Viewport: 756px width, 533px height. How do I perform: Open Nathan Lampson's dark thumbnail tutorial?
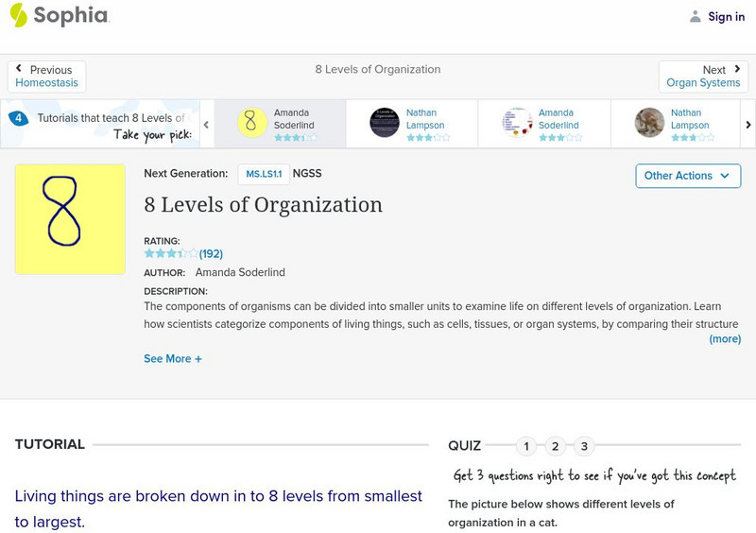pyautogui.click(x=385, y=123)
